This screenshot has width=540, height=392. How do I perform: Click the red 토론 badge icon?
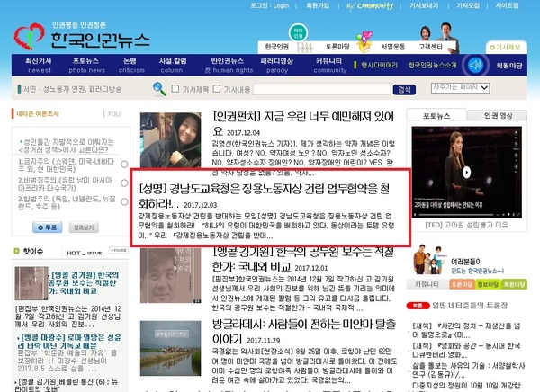(418, 306)
